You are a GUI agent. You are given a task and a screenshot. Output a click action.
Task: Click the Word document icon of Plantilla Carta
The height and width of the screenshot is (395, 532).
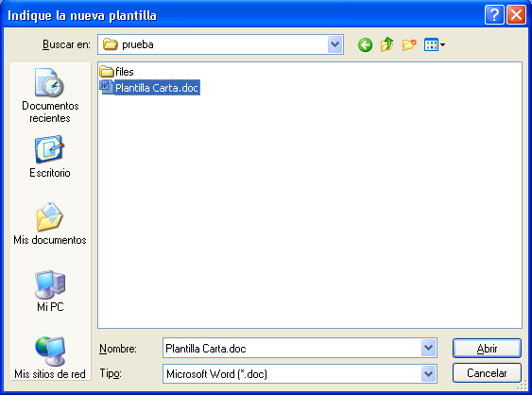(106, 87)
